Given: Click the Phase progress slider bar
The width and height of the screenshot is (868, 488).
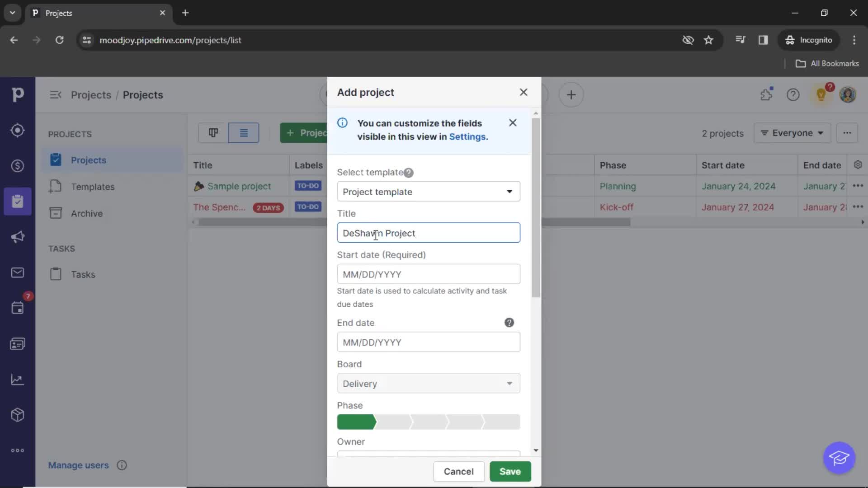Looking at the screenshot, I should click(428, 422).
